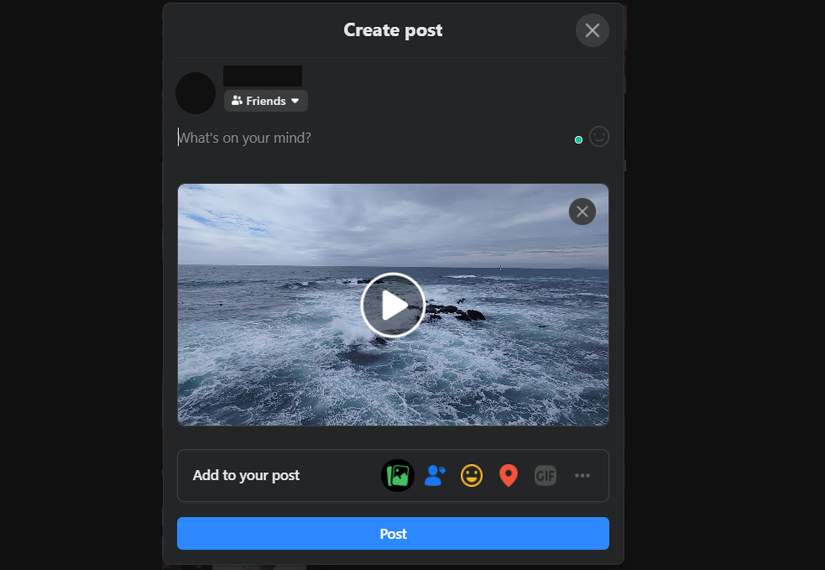
Task: Click the "Add to your post" label
Action: pos(246,475)
